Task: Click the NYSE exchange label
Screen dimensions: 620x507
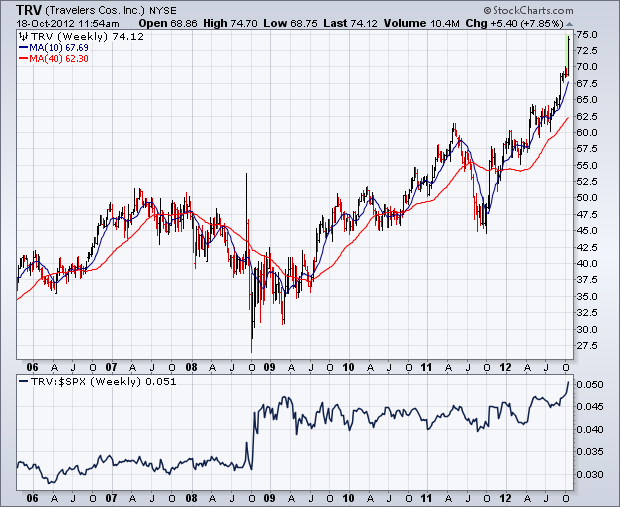Action: (163, 11)
